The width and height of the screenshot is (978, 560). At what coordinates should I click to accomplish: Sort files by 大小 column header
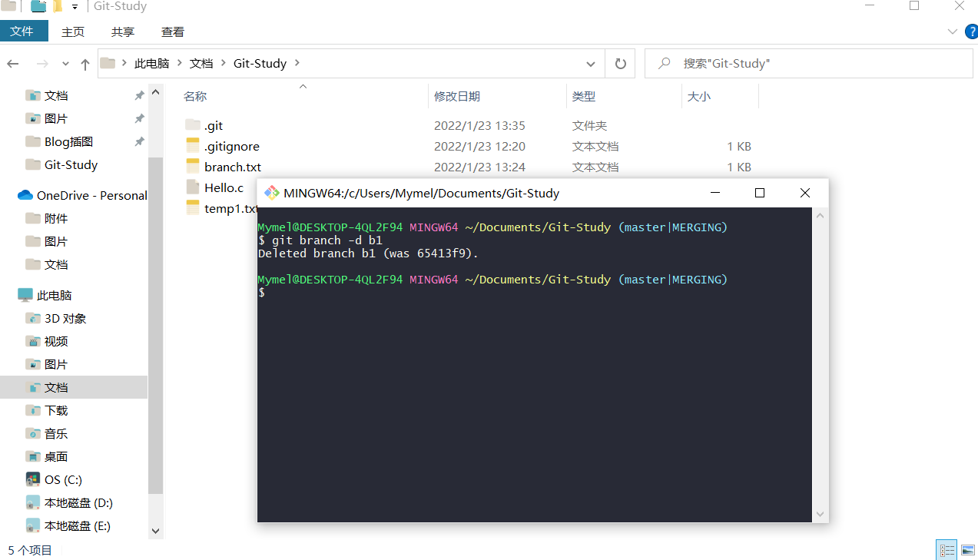pos(699,96)
